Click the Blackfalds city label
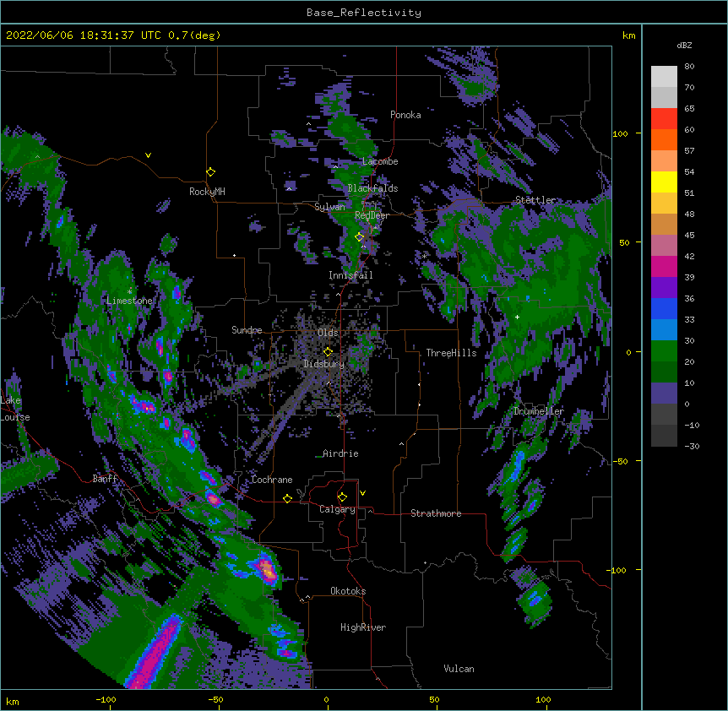This screenshot has width=728, height=711. [x=372, y=188]
